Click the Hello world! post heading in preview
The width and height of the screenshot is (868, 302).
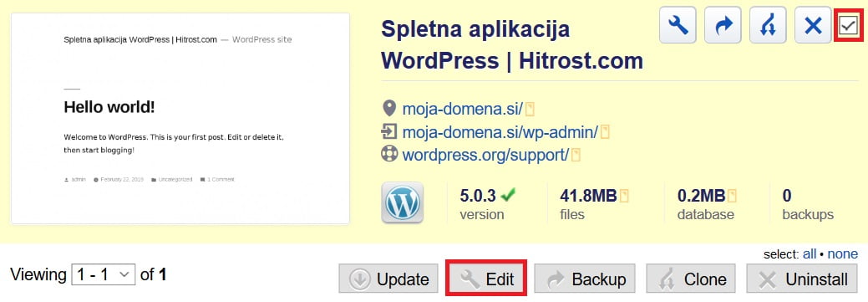pyautogui.click(x=109, y=108)
